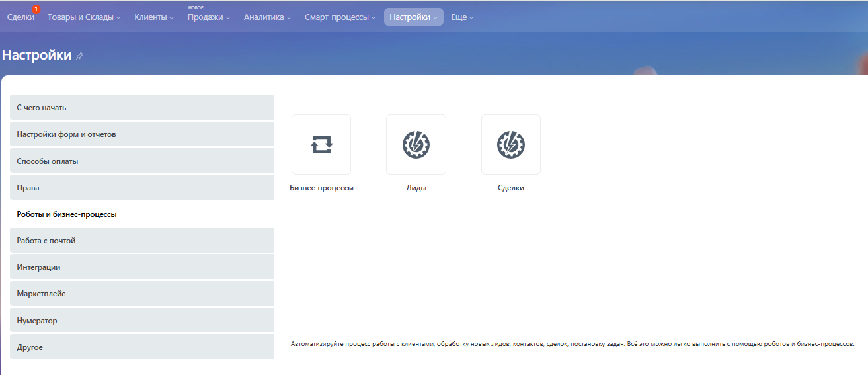Open the Смарт-процессы dropdown menu

click(x=340, y=17)
